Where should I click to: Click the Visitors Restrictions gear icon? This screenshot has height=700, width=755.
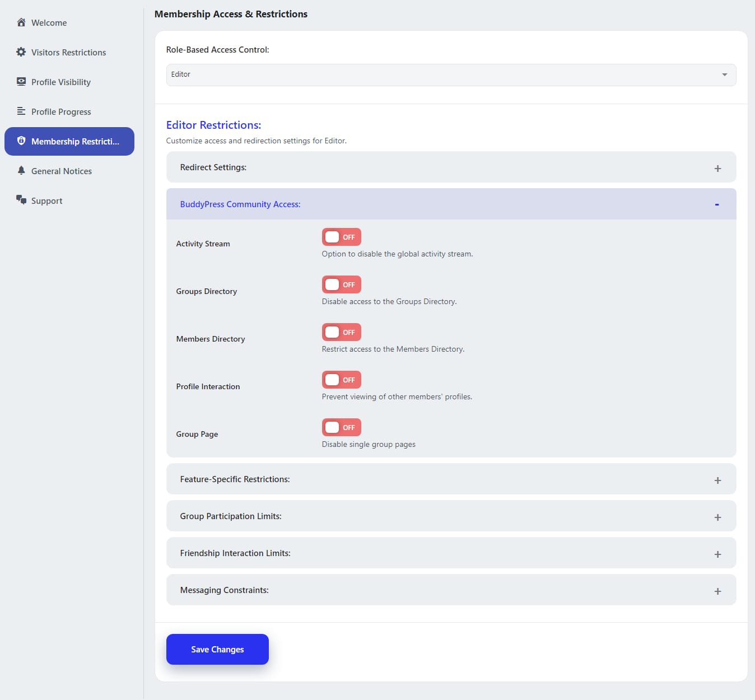click(21, 52)
